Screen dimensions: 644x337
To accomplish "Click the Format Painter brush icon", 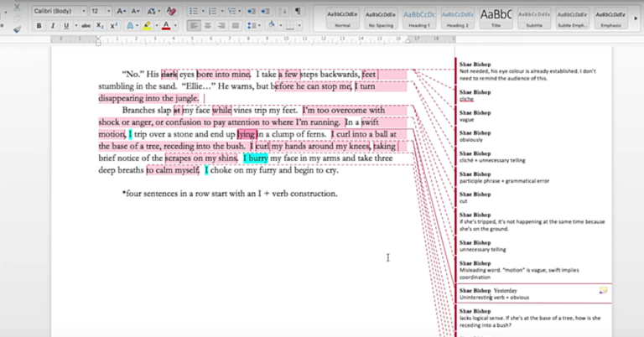I will tap(17, 29).
